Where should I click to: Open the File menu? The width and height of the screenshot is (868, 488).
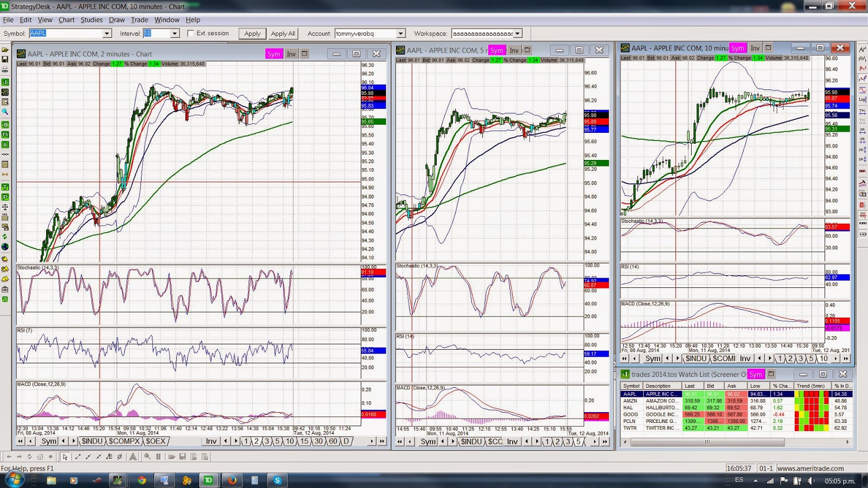click(8, 20)
